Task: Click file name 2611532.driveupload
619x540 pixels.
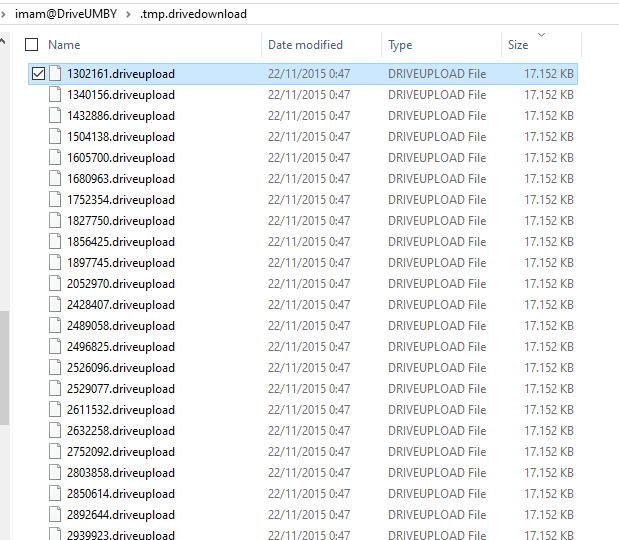Action: [x=121, y=410]
